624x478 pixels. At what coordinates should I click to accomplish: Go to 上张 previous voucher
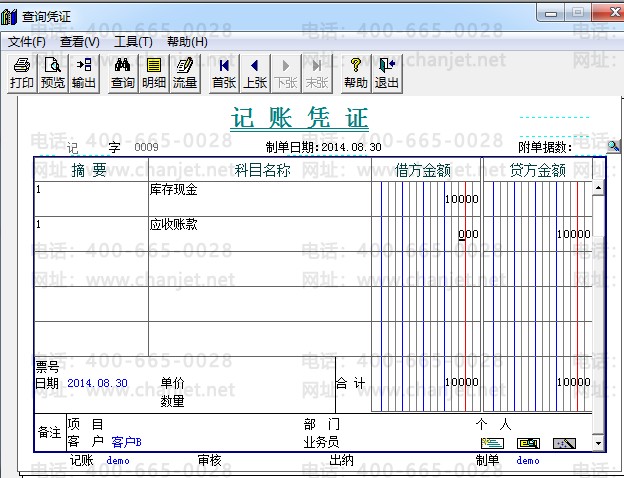pos(255,73)
